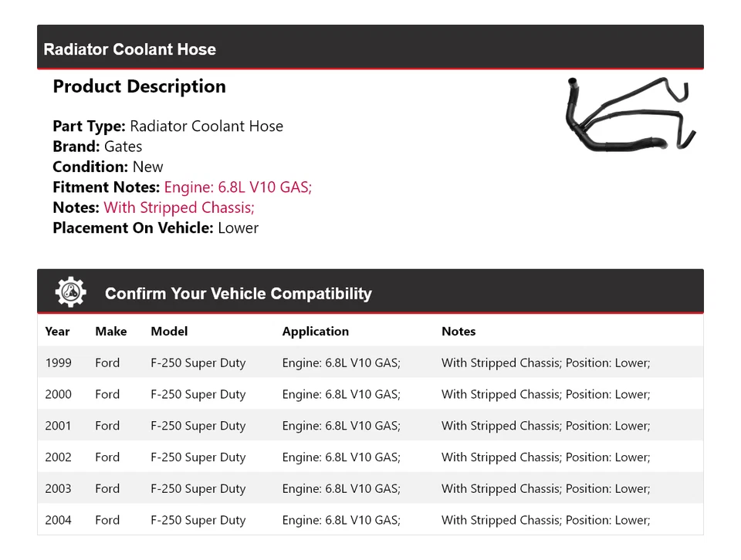Select the Engine: 6.8L V10 GAS fitment note
741x560 pixels.
pyautogui.click(x=238, y=187)
